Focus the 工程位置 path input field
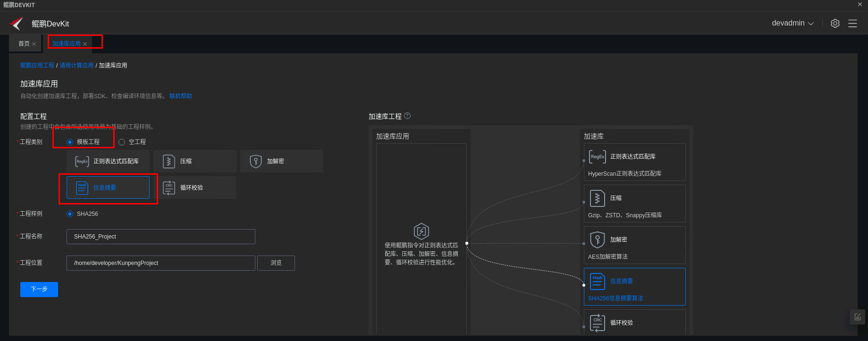Screen dimensions: 868x341 [x=161, y=263]
